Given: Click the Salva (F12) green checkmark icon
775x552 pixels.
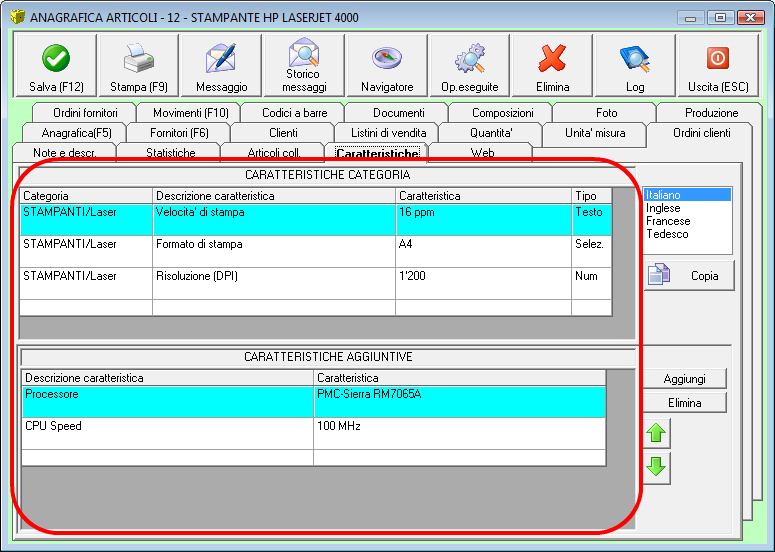Looking at the screenshot, I should tap(56, 58).
